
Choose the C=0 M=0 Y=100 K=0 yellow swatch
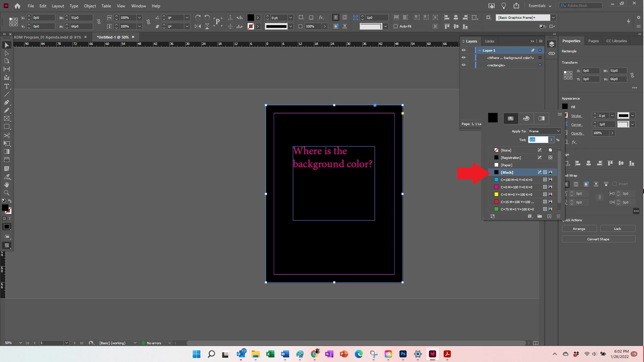coord(516,194)
